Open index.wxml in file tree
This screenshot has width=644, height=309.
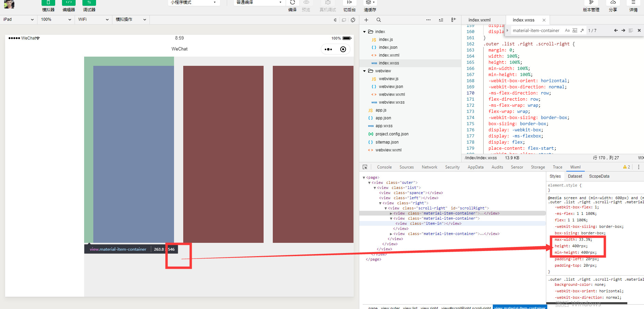(x=389, y=55)
